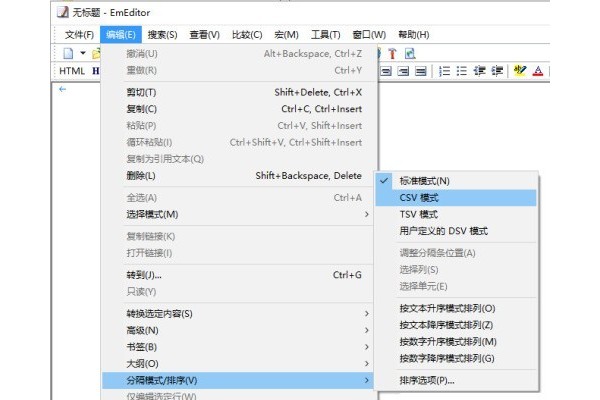Viewport: 600px width, 400px height.
Task: Expand the 书签(B) submenu
Action: 238,347
